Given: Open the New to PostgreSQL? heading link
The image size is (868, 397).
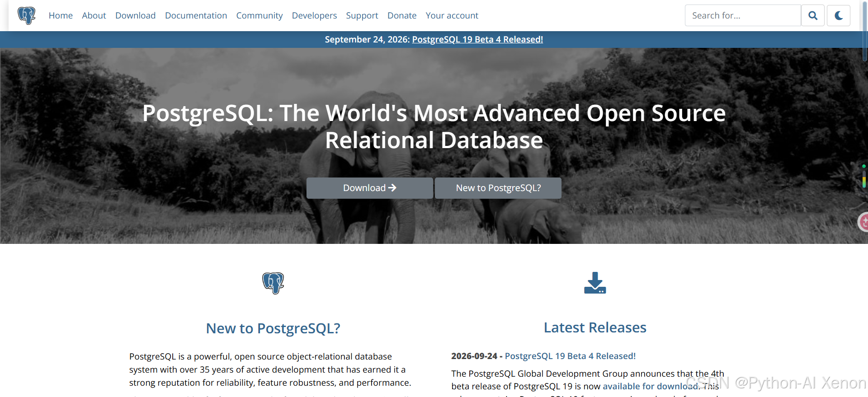Looking at the screenshot, I should (x=273, y=328).
